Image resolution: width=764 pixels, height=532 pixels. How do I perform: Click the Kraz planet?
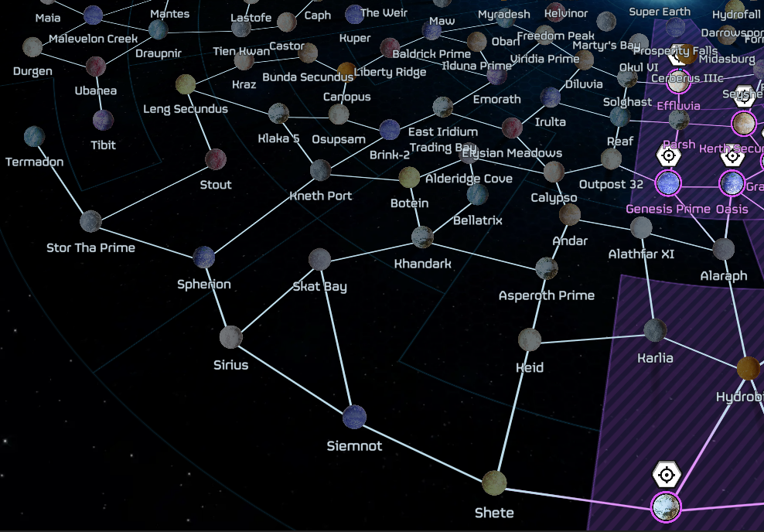click(x=244, y=60)
